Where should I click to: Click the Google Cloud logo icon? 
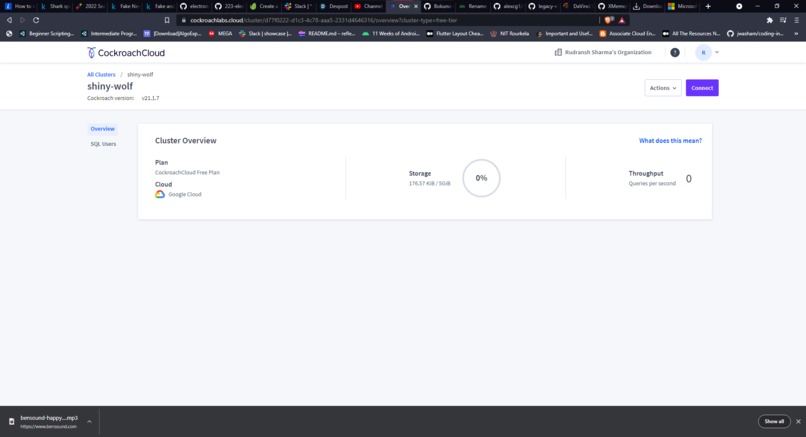coord(160,194)
